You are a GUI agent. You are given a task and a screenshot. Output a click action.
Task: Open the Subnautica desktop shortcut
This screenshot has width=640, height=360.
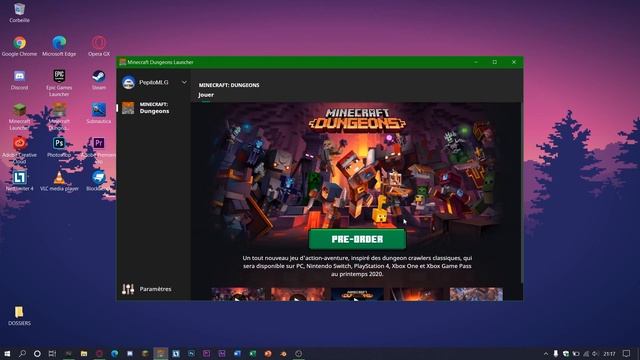click(x=99, y=113)
